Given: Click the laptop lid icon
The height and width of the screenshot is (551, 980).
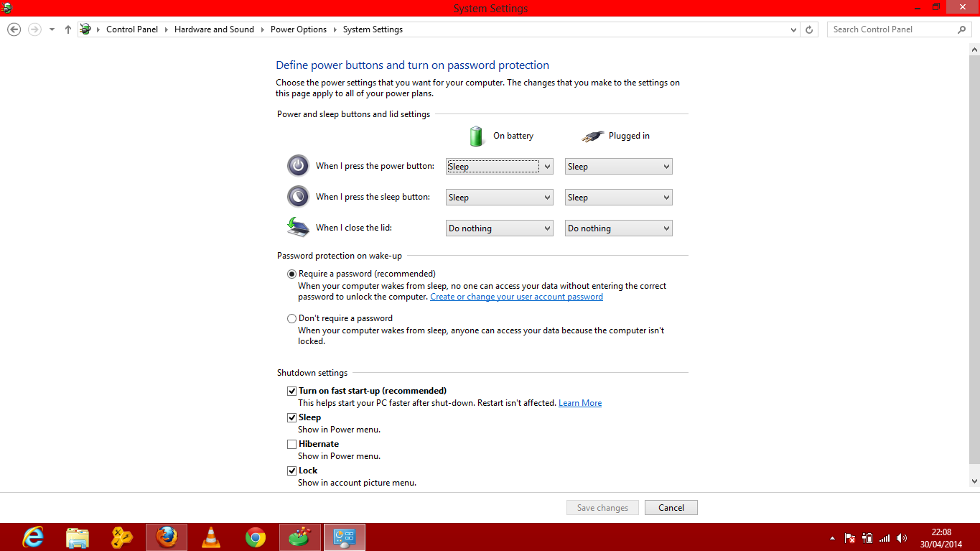Looking at the screenshot, I should pos(298,227).
